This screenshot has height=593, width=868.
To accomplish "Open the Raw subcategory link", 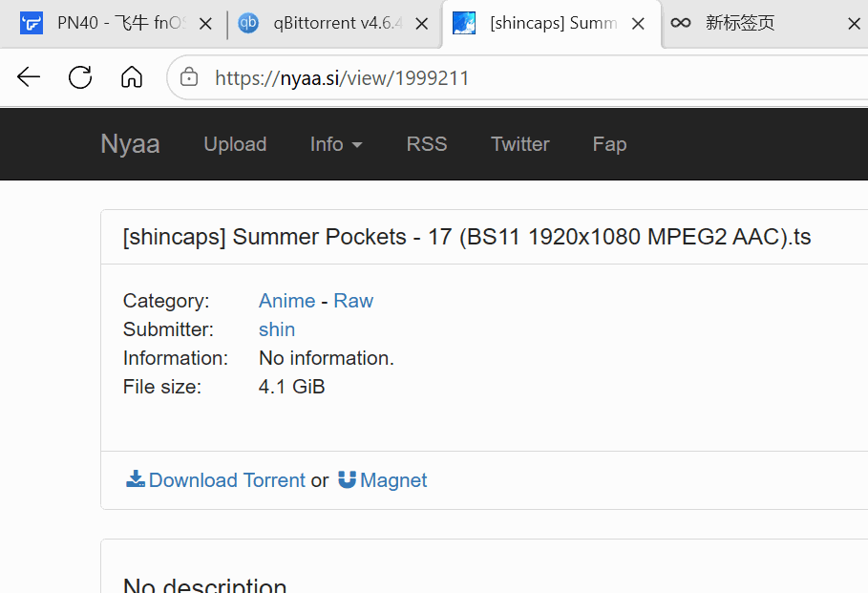I will (353, 301).
